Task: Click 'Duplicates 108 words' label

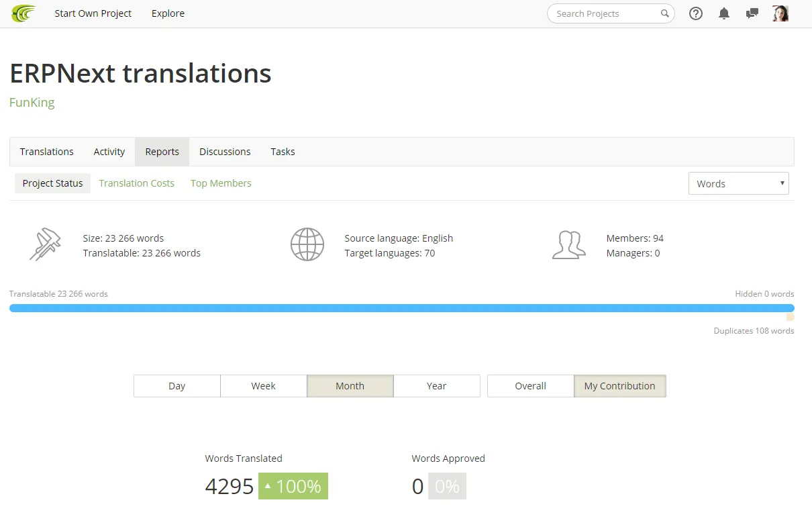Action: pos(754,331)
